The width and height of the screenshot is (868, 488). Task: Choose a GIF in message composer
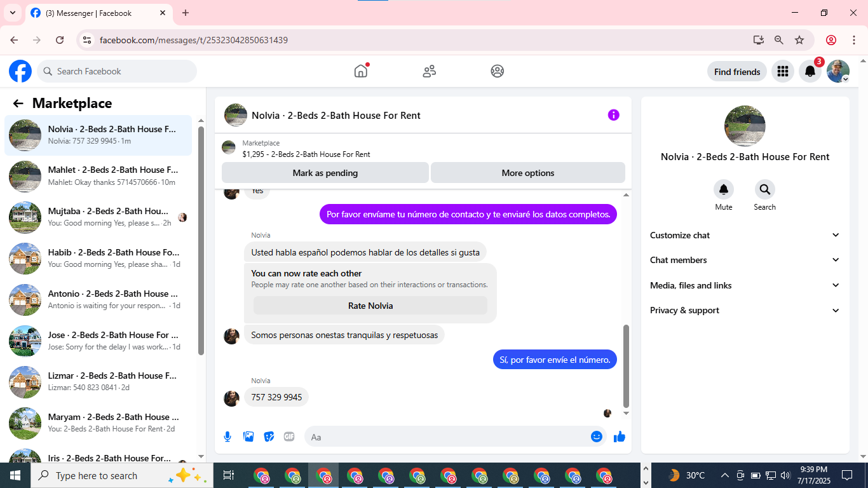289,437
